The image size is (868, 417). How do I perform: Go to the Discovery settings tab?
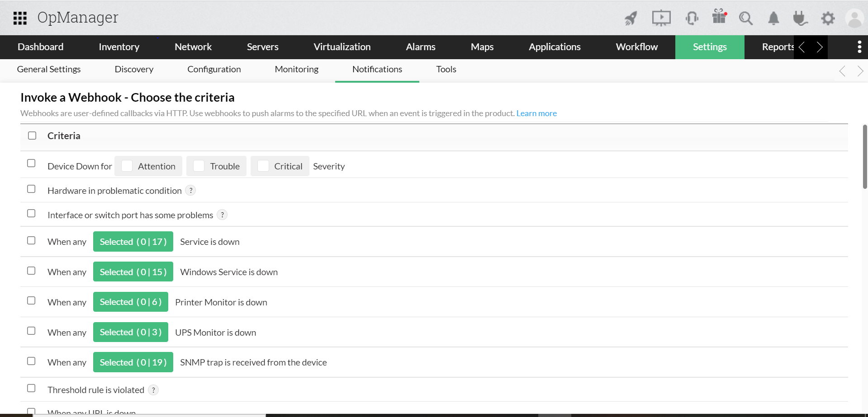tap(133, 69)
